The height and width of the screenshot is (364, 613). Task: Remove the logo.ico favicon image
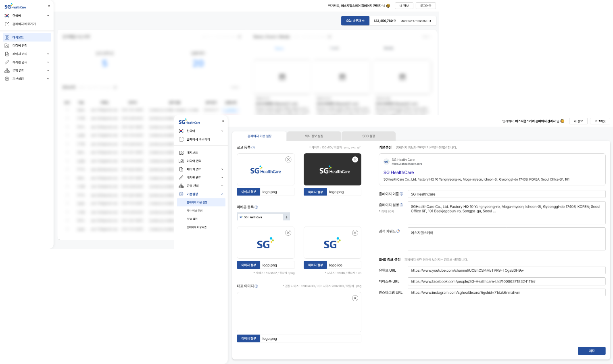355,233
